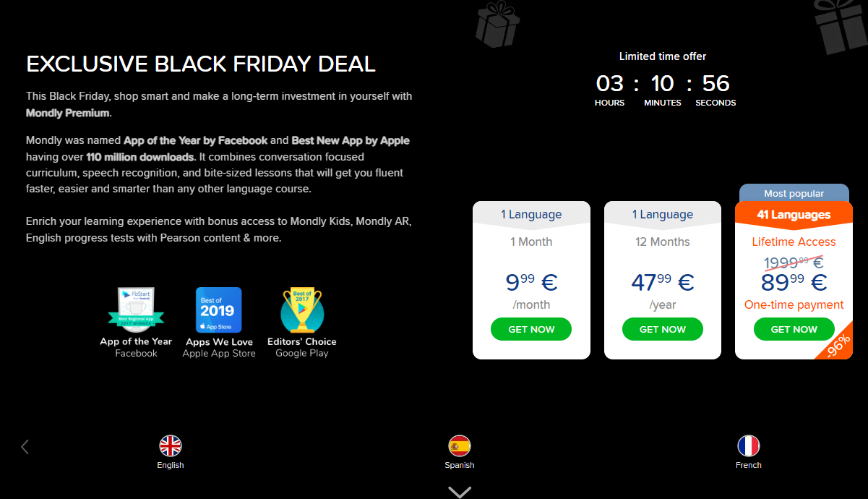This screenshot has height=499, width=868.
Task: Click the Best of 2017 Editors' Choice trophy
Action: (x=302, y=310)
